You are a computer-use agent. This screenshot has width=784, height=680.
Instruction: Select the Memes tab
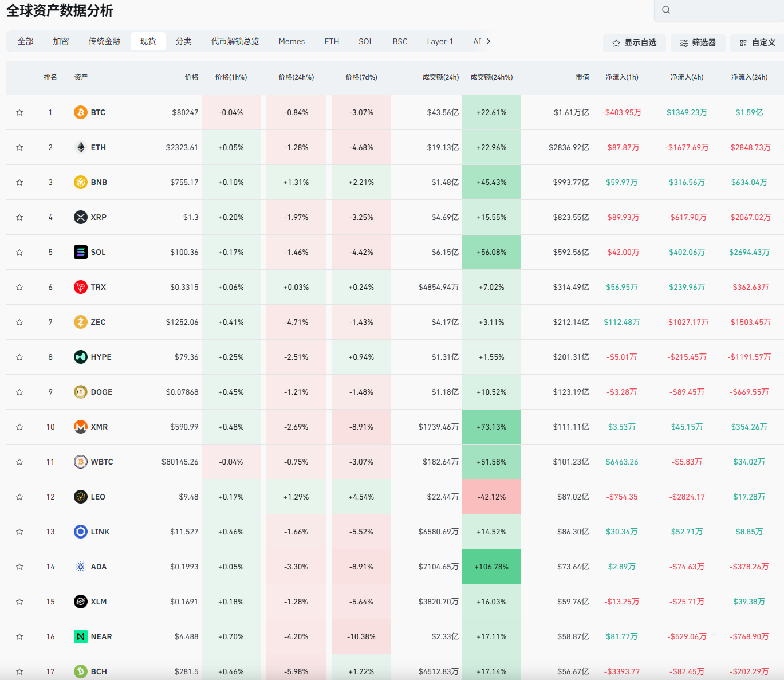tap(291, 41)
